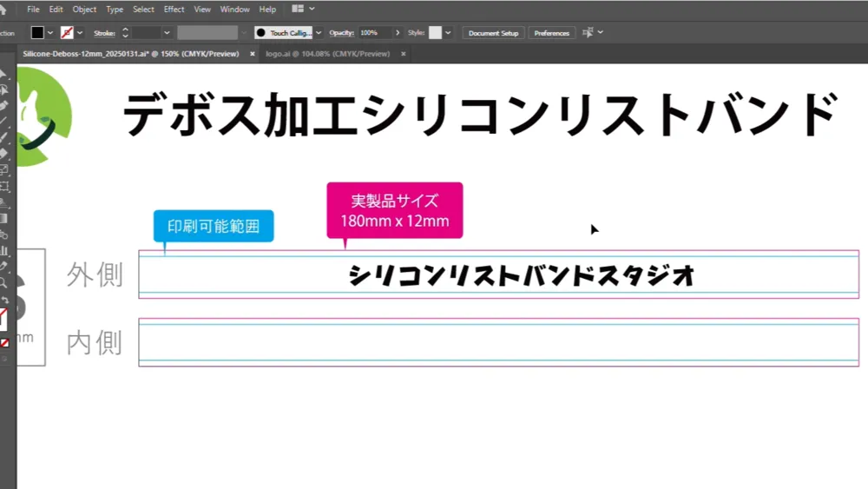Viewport: 868px width, 489px height.
Task: Open the Effect menu
Action: coord(174,10)
